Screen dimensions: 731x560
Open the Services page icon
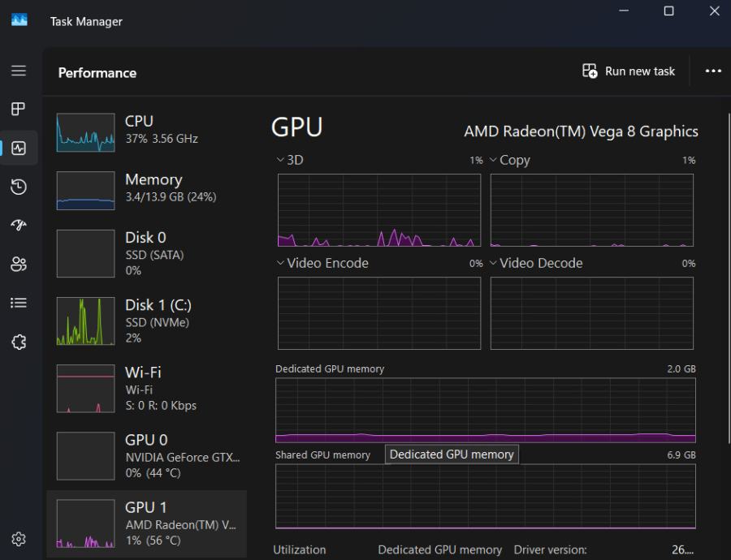[x=19, y=342]
